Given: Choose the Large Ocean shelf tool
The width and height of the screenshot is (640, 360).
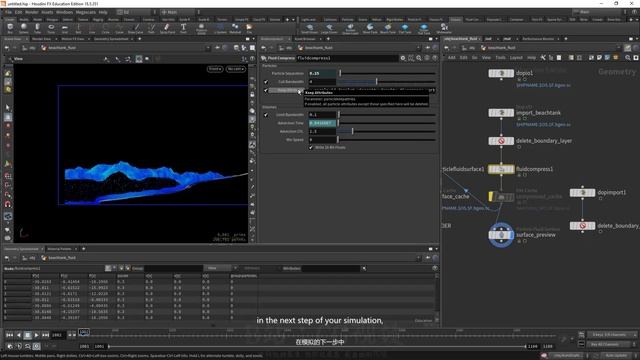Looking at the screenshot, I should pyautogui.click(x=329, y=29).
